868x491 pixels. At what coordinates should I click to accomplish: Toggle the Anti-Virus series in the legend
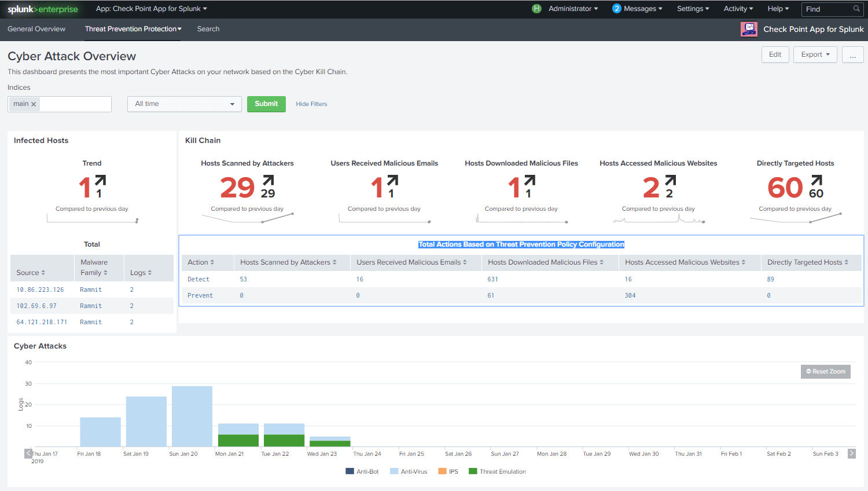click(409, 471)
